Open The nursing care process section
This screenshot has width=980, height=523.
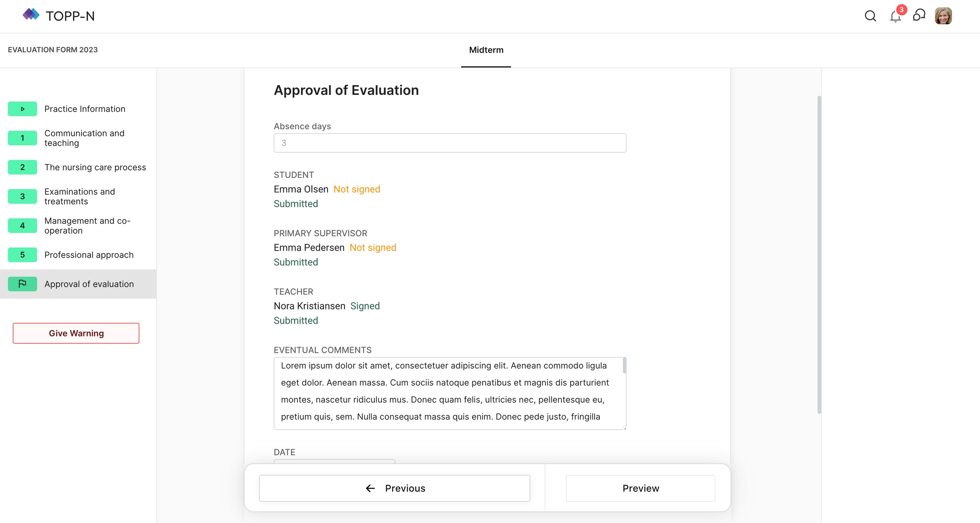[x=95, y=167]
